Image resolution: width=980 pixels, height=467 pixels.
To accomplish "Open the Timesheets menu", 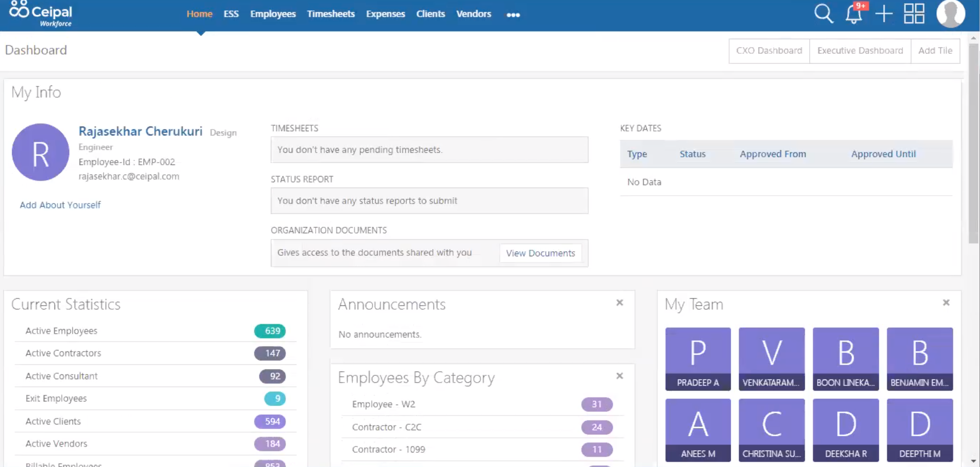I will pyautogui.click(x=330, y=14).
